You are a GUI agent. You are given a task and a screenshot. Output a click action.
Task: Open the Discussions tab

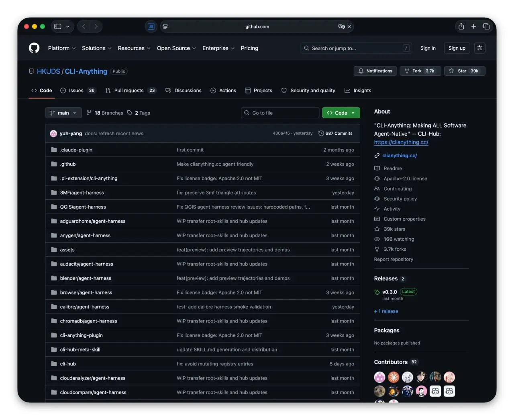coord(184,91)
